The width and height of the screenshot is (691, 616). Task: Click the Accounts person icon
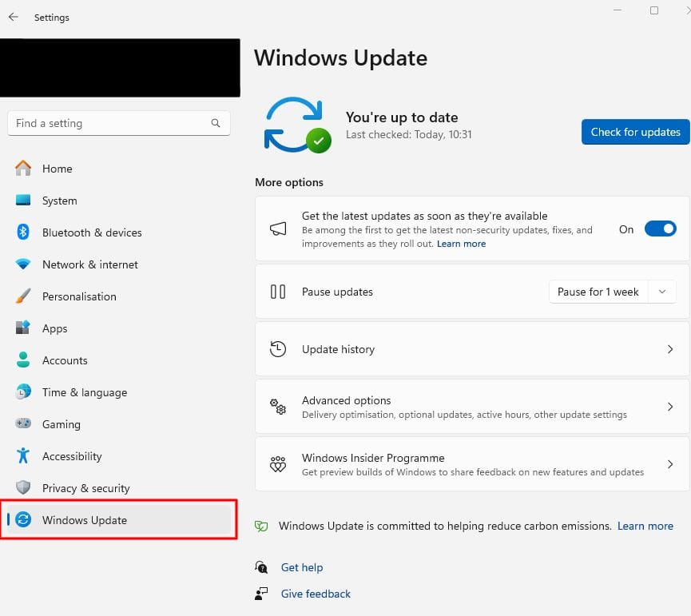(25, 360)
